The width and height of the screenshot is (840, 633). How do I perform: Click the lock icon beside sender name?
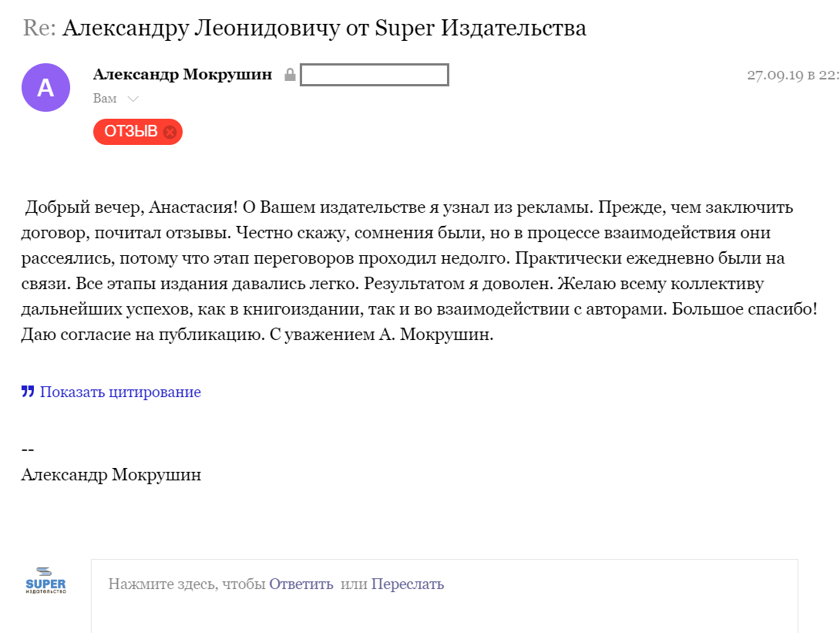click(290, 75)
